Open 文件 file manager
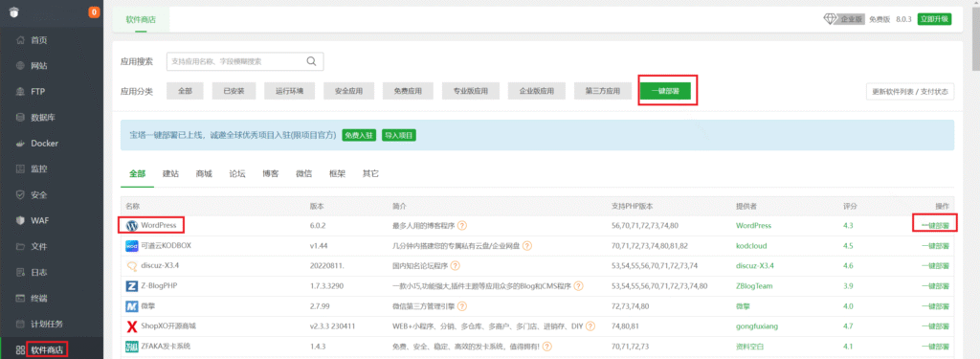The image size is (980, 359). (38, 246)
